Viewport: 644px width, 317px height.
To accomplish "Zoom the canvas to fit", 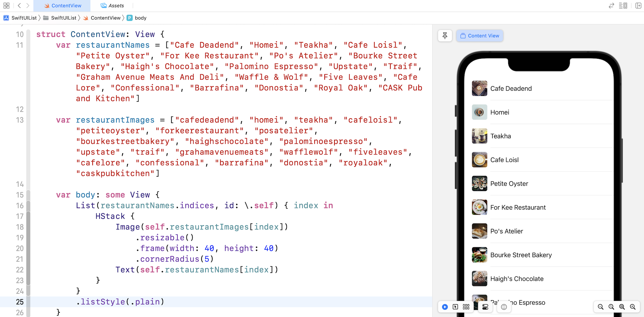I will pyautogui.click(x=622, y=307).
